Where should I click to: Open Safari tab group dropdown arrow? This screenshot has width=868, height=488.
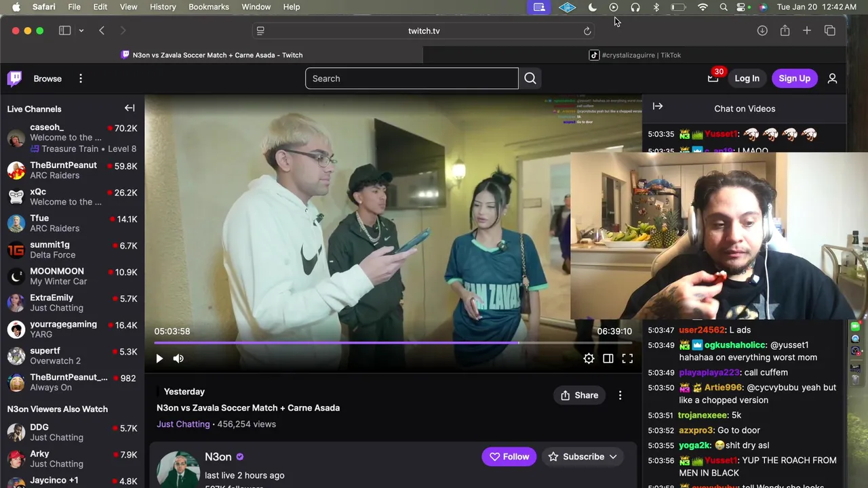(81, 30)
